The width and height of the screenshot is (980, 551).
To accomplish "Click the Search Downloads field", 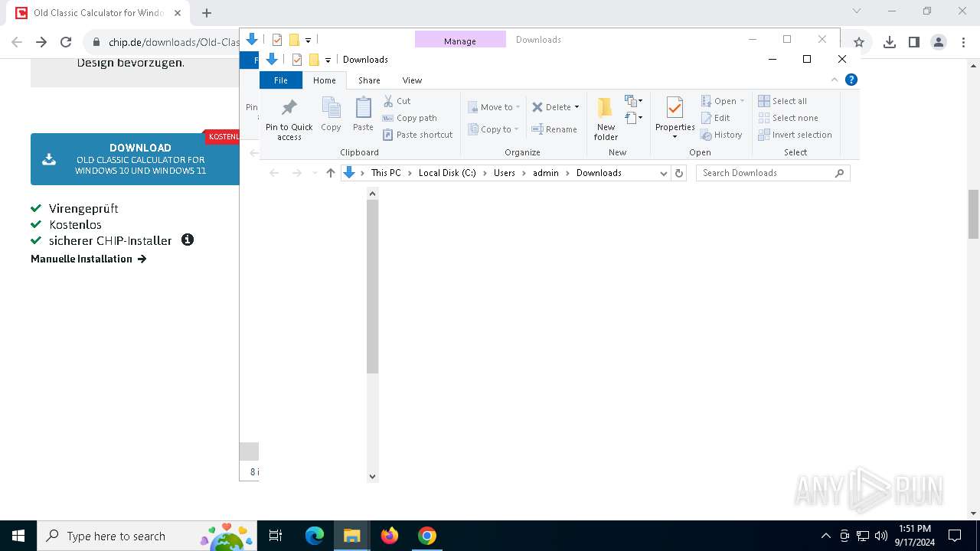I will [773, 173].
